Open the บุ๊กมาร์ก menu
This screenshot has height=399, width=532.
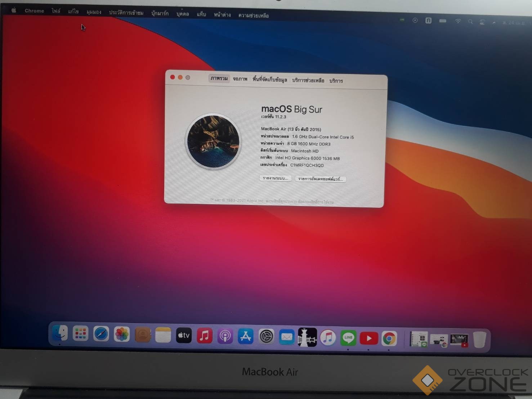[x=160, y=13]
